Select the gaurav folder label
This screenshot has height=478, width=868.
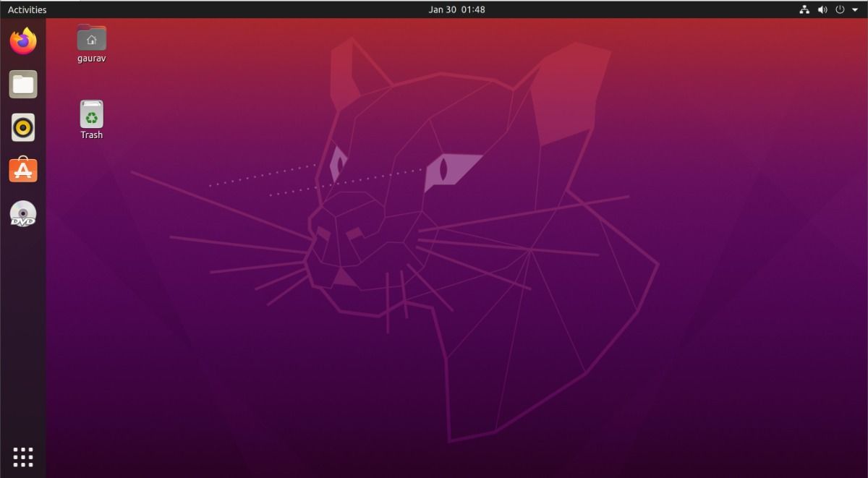click(90, 57)
